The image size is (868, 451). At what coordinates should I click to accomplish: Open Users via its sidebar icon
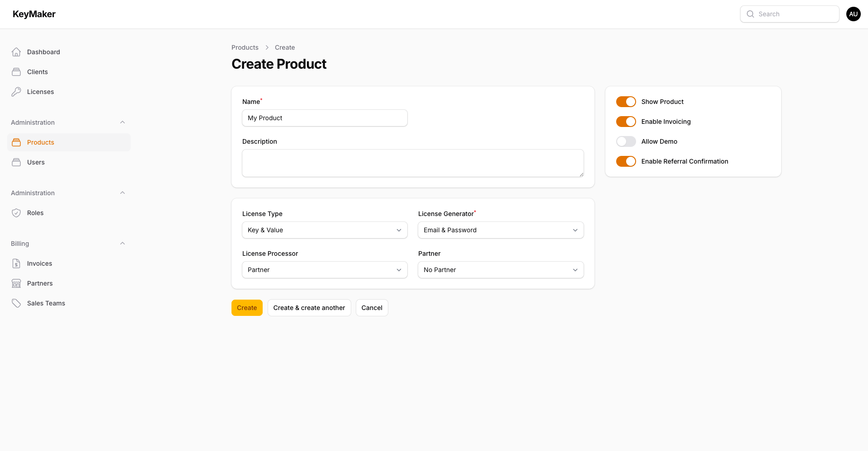[x=16, y=162]
